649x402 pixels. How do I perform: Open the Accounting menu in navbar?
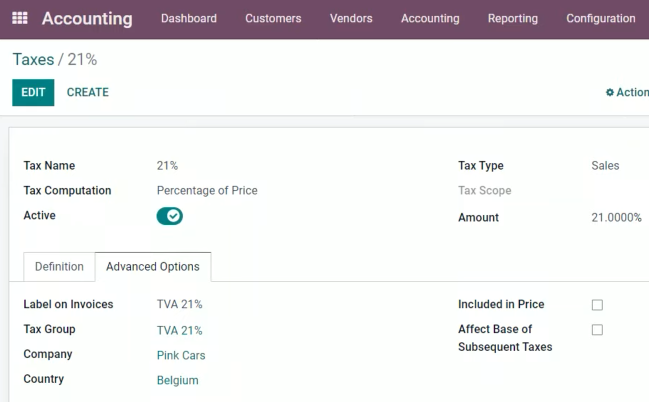click(x=430, y=18)
